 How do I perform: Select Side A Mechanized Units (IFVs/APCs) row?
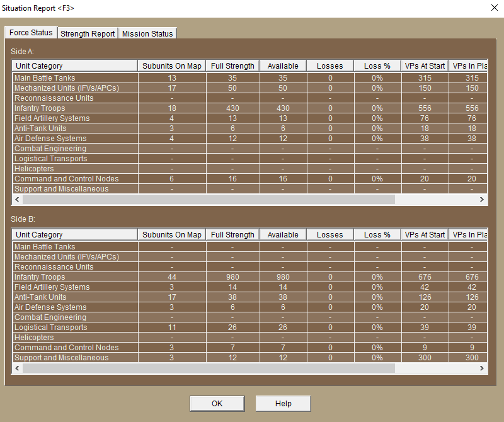[249, 88]
